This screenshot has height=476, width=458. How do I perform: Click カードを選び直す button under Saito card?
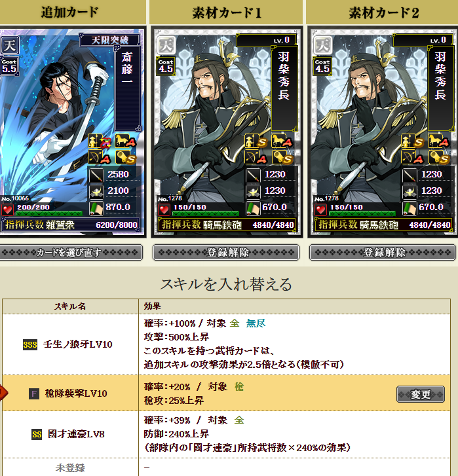coord(71,252)
